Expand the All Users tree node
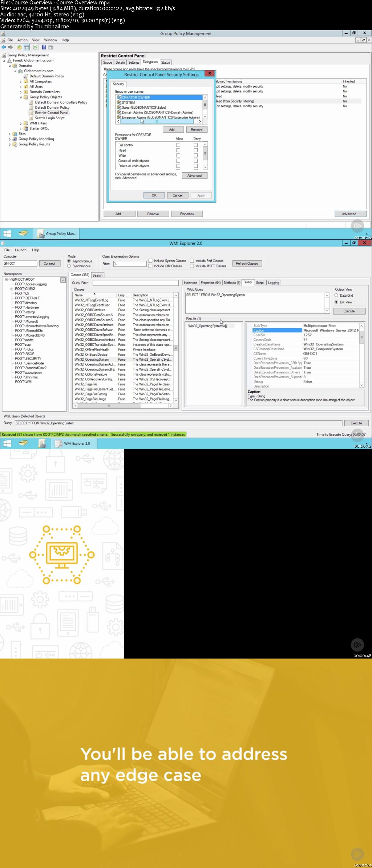This screenshot has width=372, height=868. click(21, 87)
